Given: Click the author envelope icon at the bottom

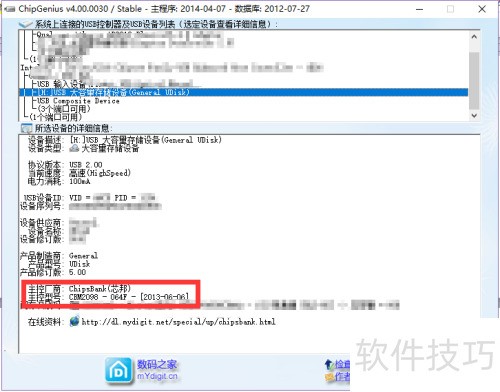Looking at the screenshot, I should 329,377.
